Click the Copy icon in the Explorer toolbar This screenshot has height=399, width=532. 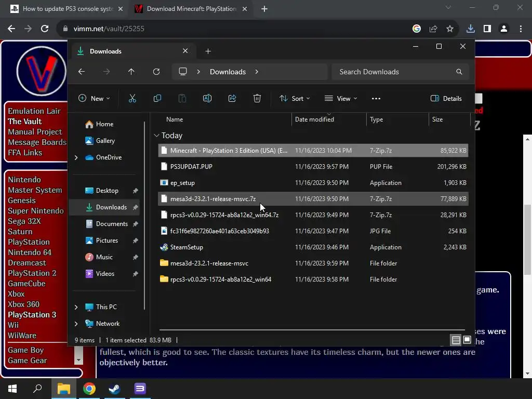coord(157,98)
